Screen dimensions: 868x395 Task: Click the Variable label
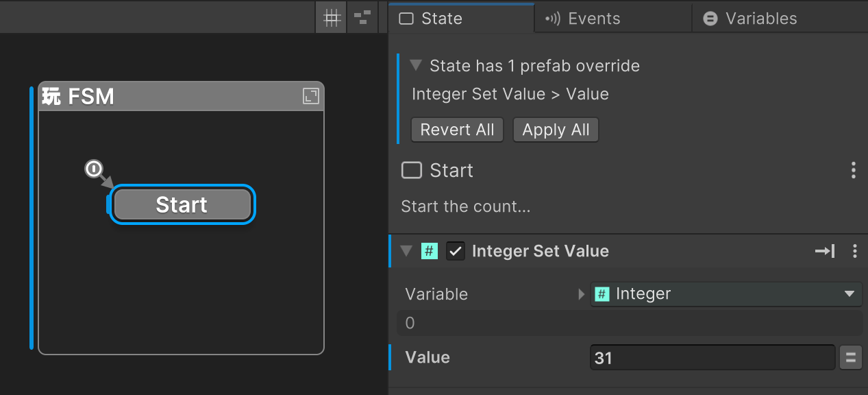click(x=436, y=294)
